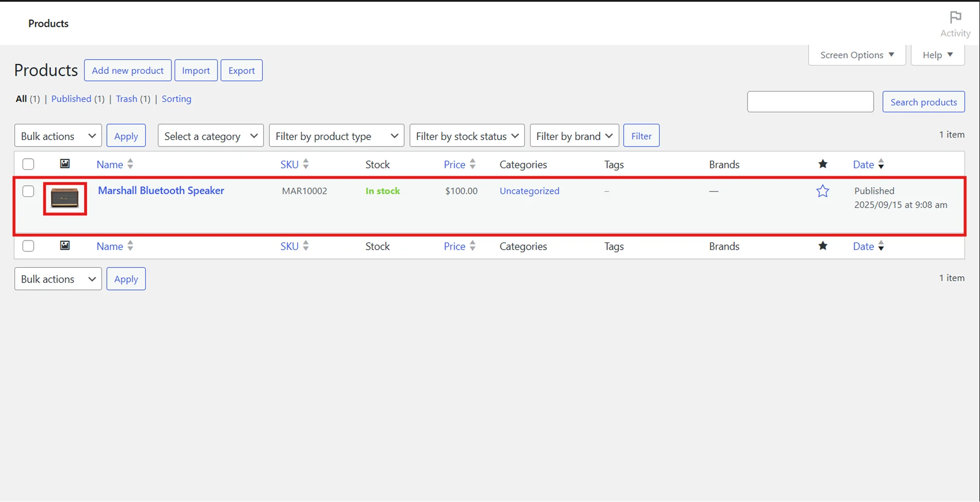
Task: Select all products with header checkbox
Action: [x=28, y=164]
